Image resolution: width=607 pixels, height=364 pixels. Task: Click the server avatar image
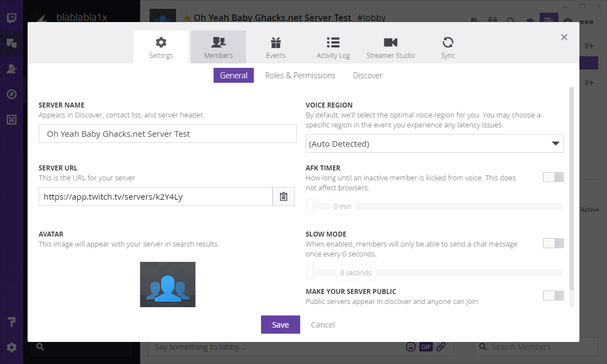tap(168, 285)
